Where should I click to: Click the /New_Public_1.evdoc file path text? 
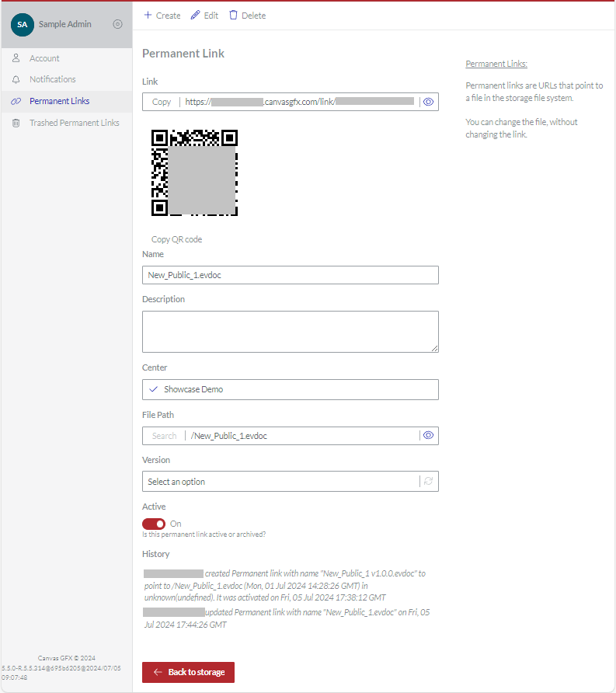pos(229,436)
